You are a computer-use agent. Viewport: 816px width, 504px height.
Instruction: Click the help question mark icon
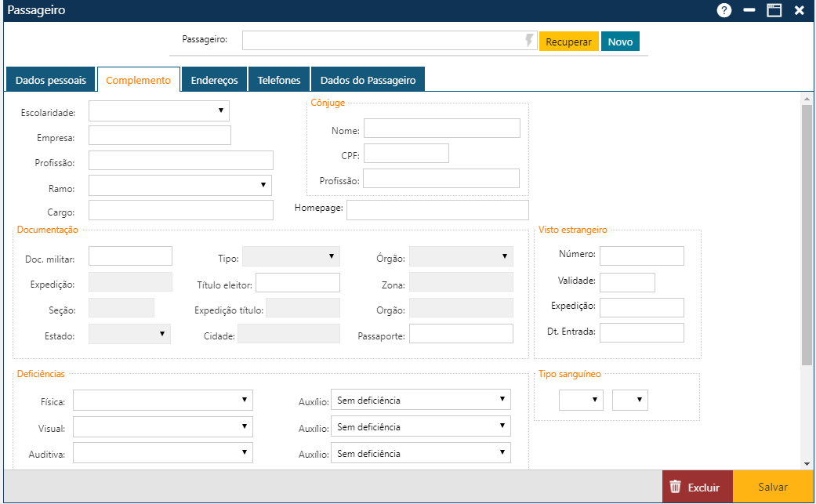pos(724,10)
